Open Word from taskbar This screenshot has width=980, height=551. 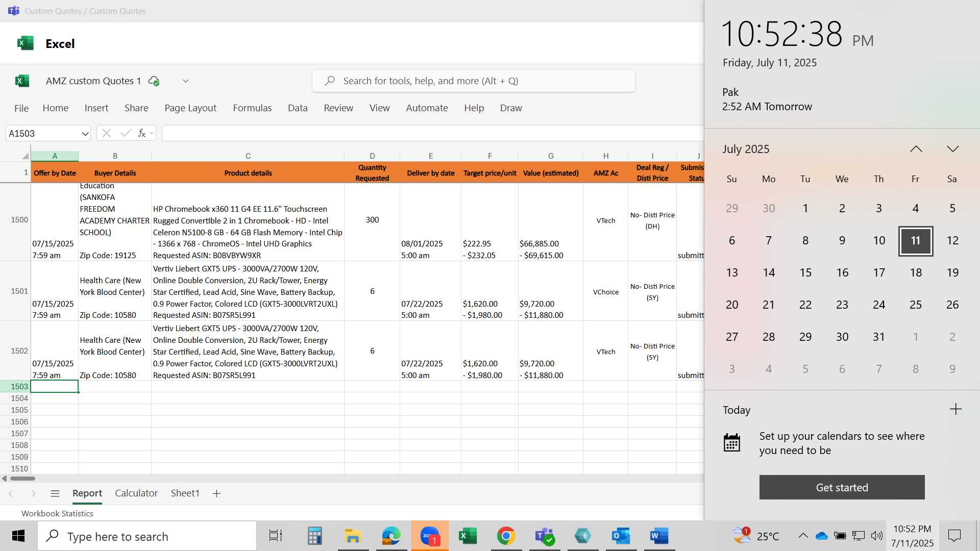pos(659,536)
